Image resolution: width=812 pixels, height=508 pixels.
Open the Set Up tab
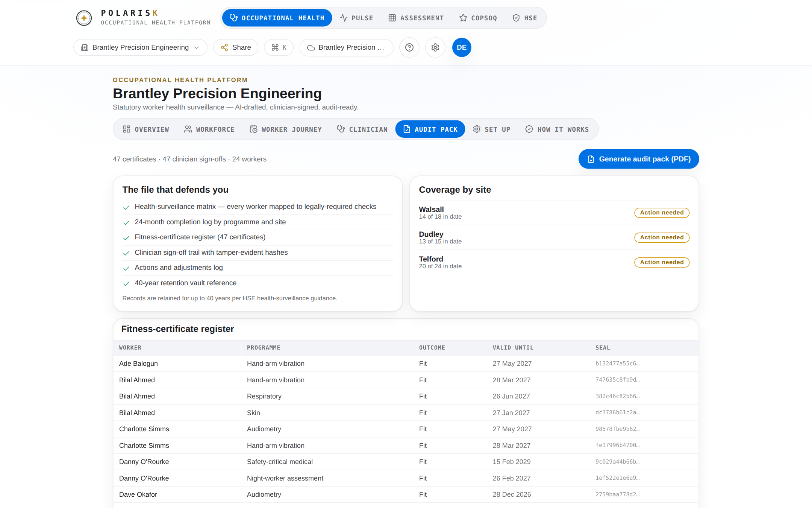click(491, 129)
